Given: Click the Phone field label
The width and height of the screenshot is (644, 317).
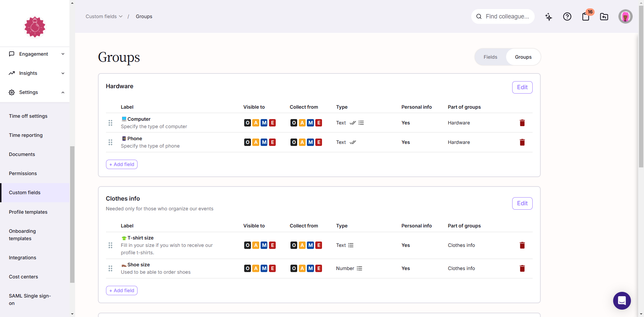Looking at the screenshot, I should click(x=135, y=139).
